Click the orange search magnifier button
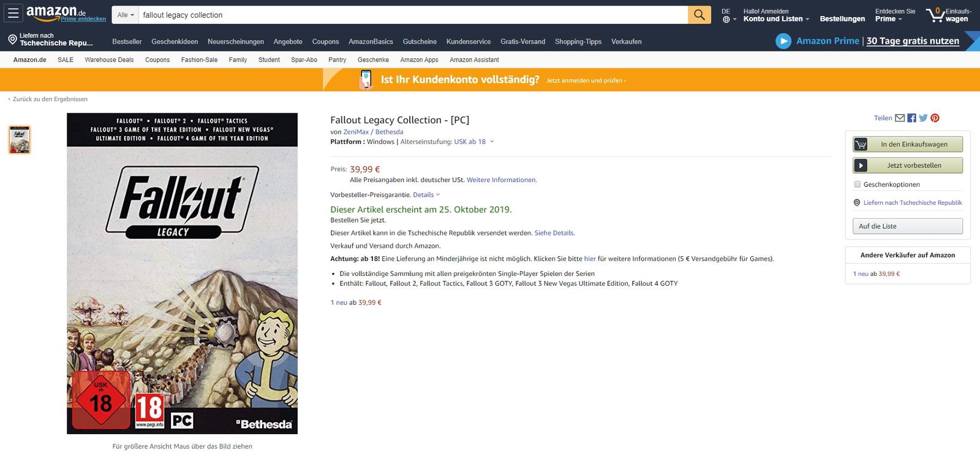 [699, 15]
